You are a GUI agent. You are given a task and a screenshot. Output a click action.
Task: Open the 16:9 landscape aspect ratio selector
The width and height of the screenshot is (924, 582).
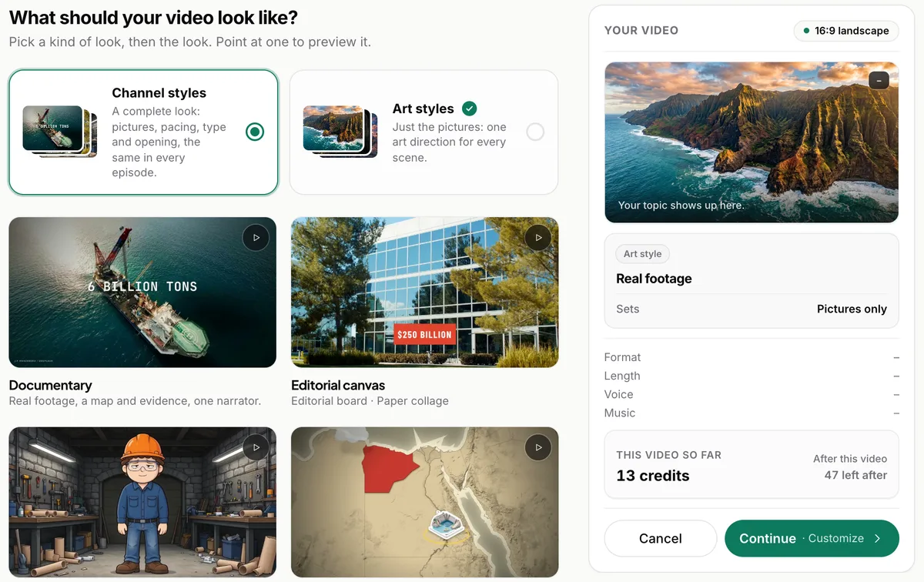846,31
